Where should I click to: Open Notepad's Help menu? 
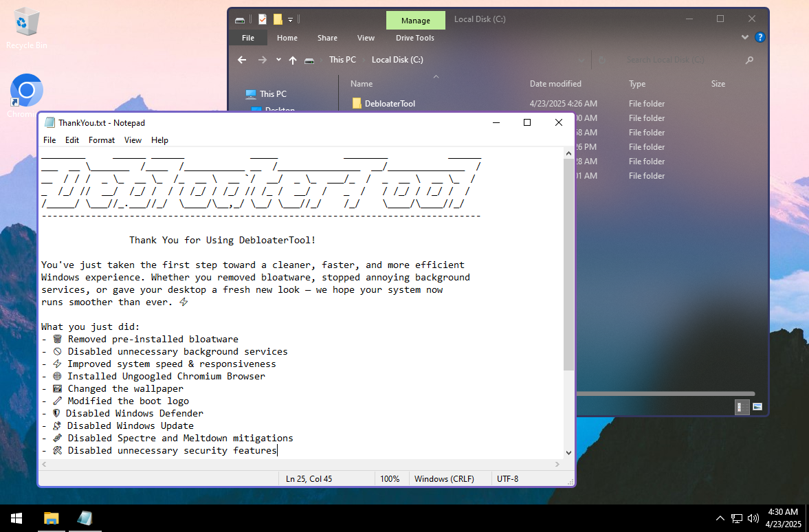(x=159, y=140)
